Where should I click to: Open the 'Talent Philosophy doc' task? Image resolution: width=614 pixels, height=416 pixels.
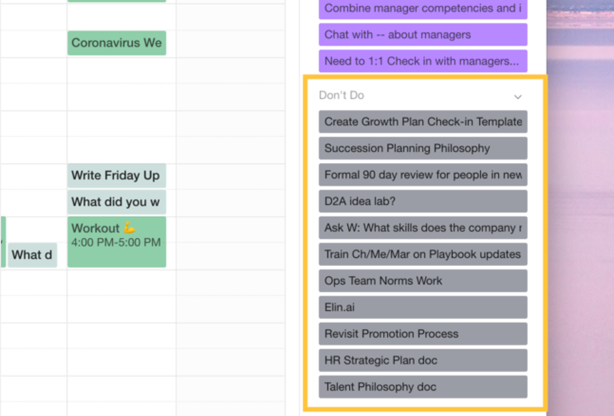click(x=423, y=387)
